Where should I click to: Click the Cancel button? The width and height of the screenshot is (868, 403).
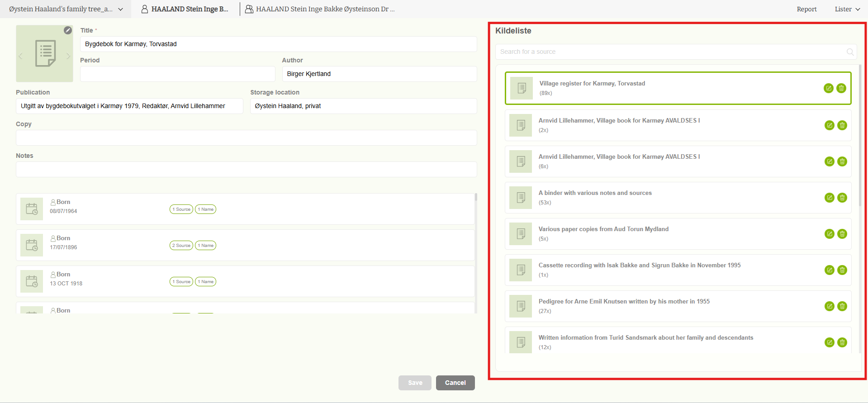point(455,383)
